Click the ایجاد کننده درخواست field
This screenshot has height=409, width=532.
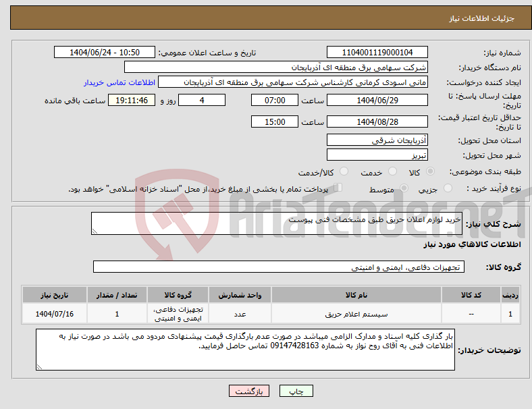coord(293,82)
